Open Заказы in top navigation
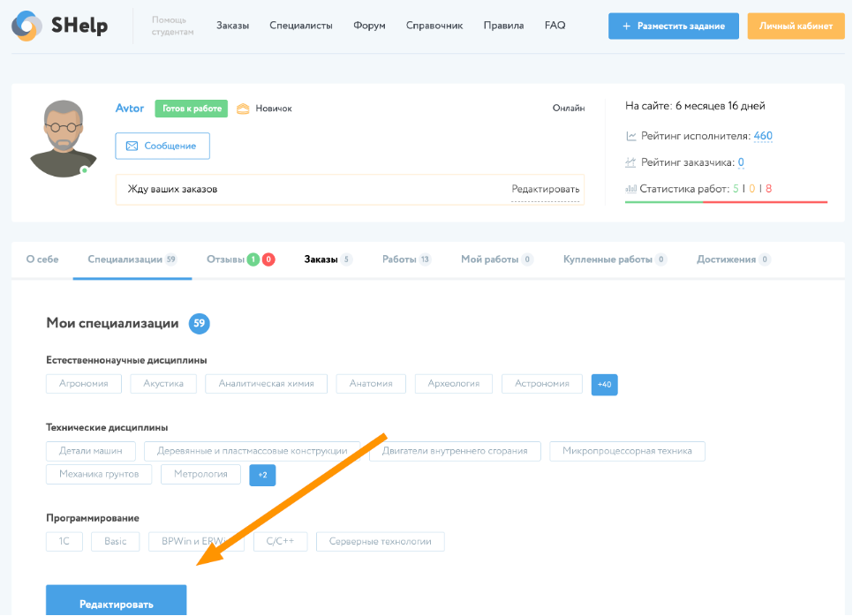Viewport: 853px width, 616px height. point(232,26)
